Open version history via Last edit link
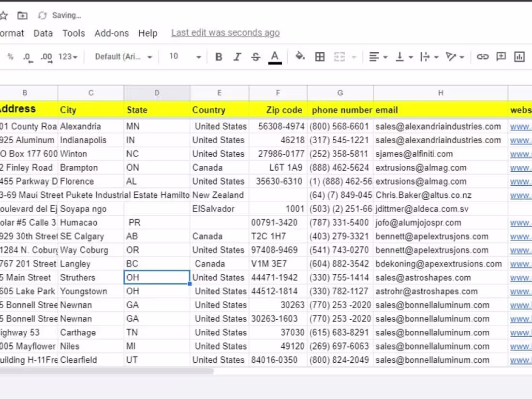Screen dimensions: 532x399 pos(225,32)
